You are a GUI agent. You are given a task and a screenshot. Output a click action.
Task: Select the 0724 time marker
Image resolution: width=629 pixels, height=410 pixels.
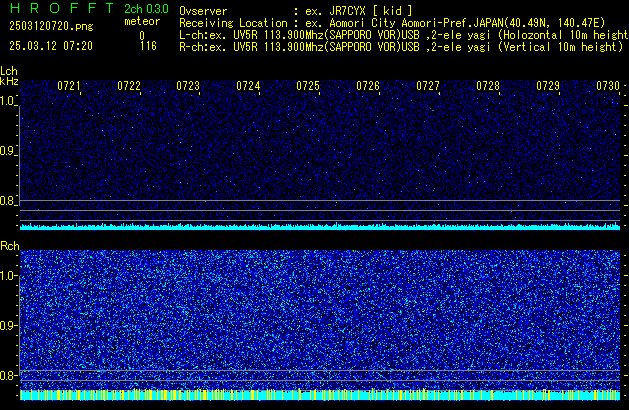coord(248,86)
